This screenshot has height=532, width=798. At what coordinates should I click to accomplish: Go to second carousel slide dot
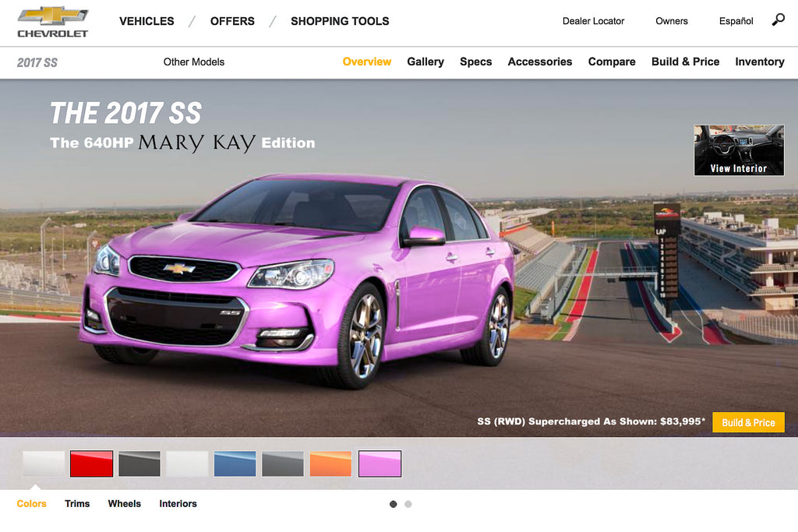point(408,504)
